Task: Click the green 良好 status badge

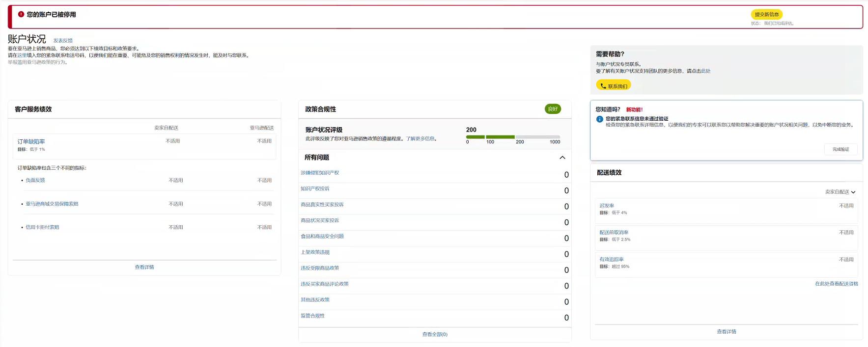Action: (x=553, y=109)
